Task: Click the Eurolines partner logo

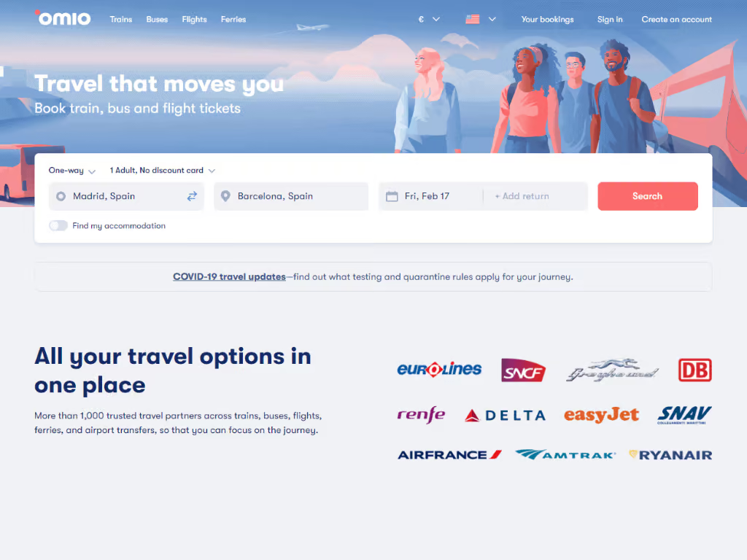Action: coord(439,370)
